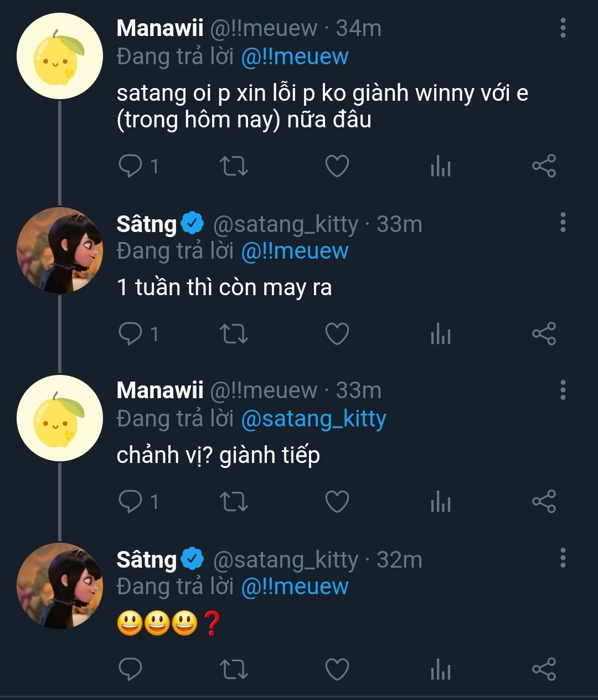Click @satang_kitty mention link in Manawii's reply
The width and height of the screenshot is (598, 700).
coord(313,419)
